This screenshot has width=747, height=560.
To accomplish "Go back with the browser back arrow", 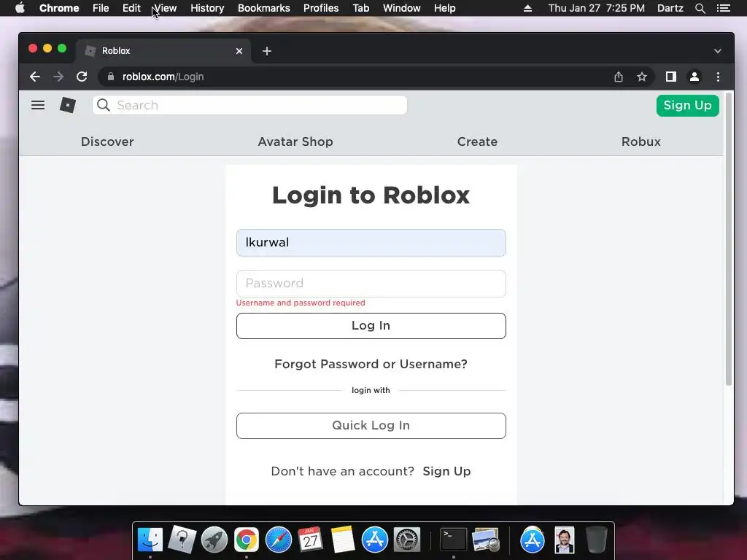I will click(35, 77).
